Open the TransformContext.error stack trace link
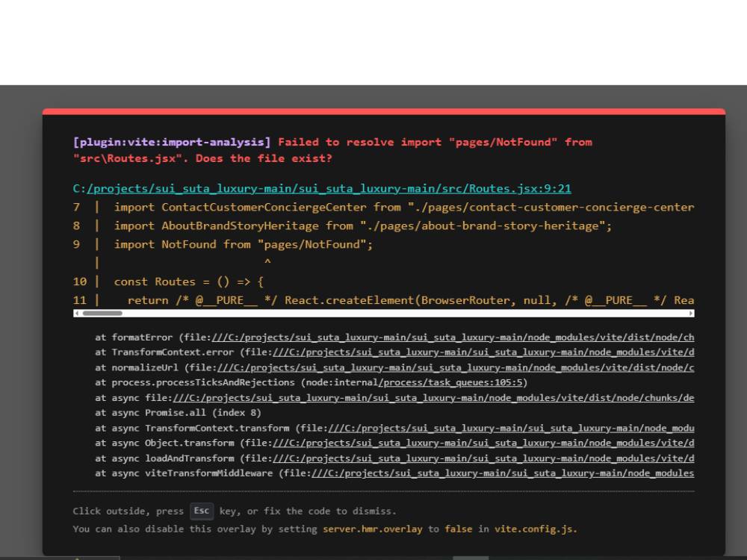The width and height of the screenshot is (747, 560). (483, 352)
